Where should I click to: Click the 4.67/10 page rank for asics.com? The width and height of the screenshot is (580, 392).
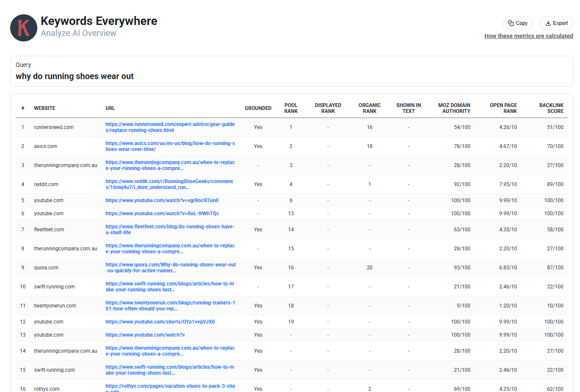[x=508, y=146]
